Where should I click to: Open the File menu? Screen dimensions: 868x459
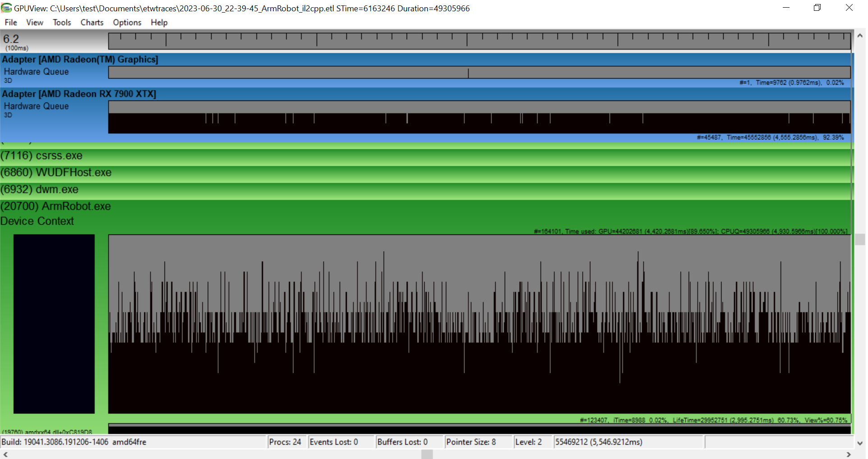(x=11, y=23)
